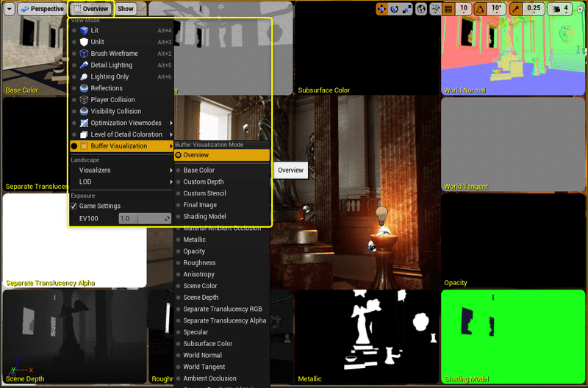
Task: Choose World Tangent menu option
Action: tap(222, 367)
